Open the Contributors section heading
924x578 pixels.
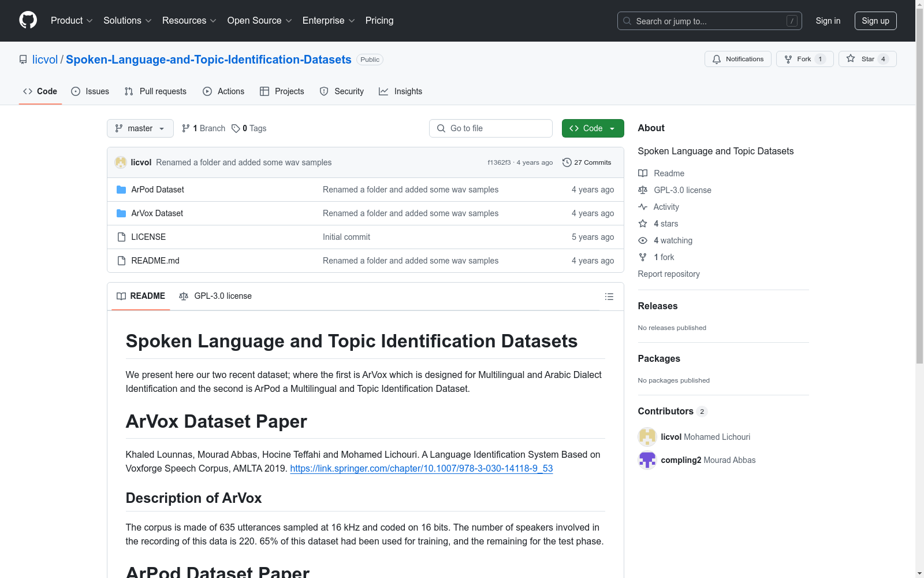pyautogui.click(x=672, y=412)
